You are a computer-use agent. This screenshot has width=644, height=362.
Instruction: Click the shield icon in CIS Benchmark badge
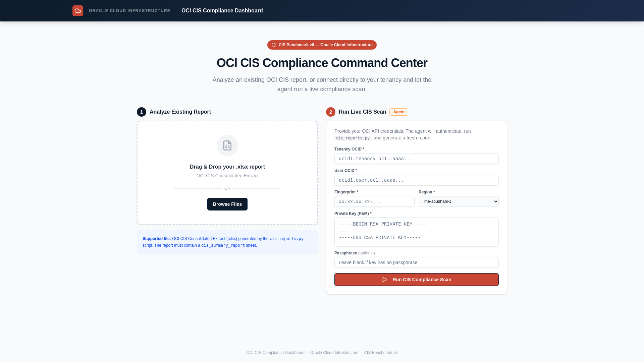coord(274,45)
